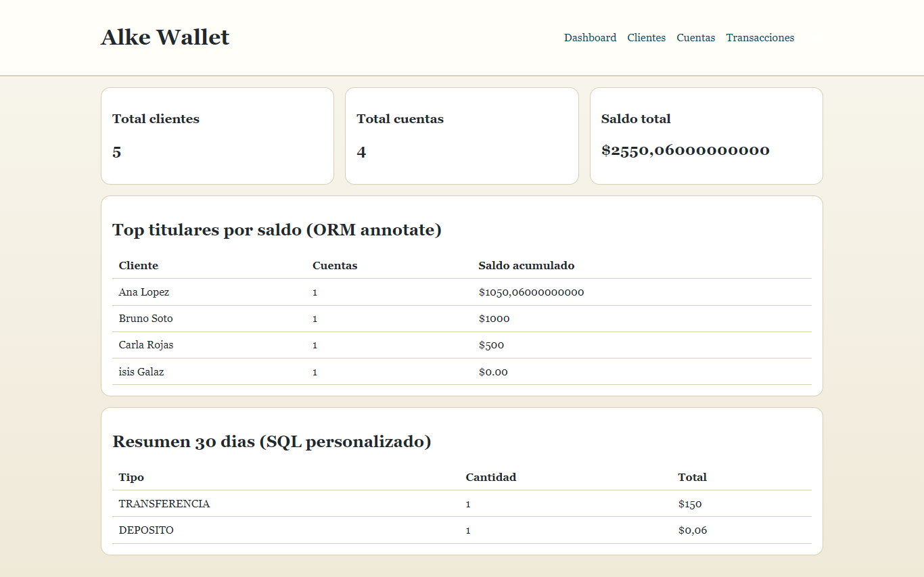This screenshot has height=577, width=924.
Task: Select the TRANSFERENCIA row
Action: [x=164, y=504]
